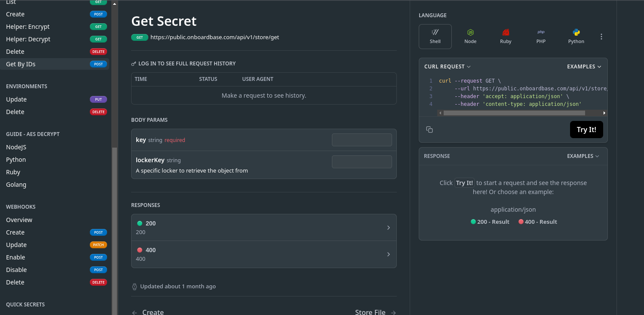Open Webhooks Update page

(55, 245)
